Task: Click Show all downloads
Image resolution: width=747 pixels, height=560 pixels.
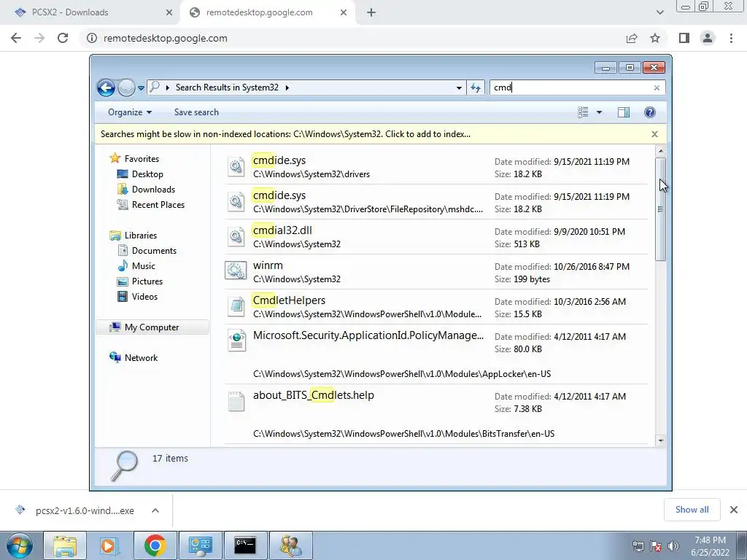Action: (x=692, y=510)
